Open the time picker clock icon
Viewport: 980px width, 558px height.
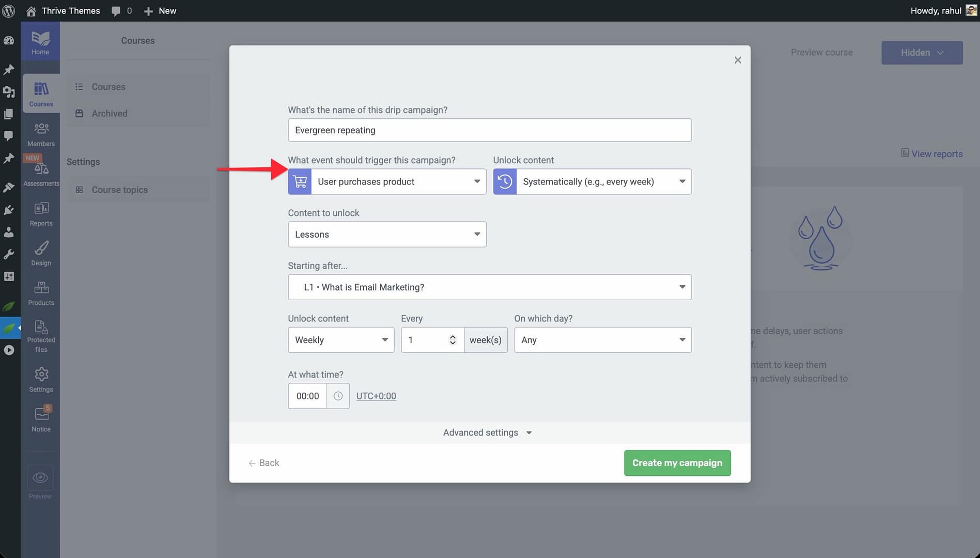[x=338, y=396]
